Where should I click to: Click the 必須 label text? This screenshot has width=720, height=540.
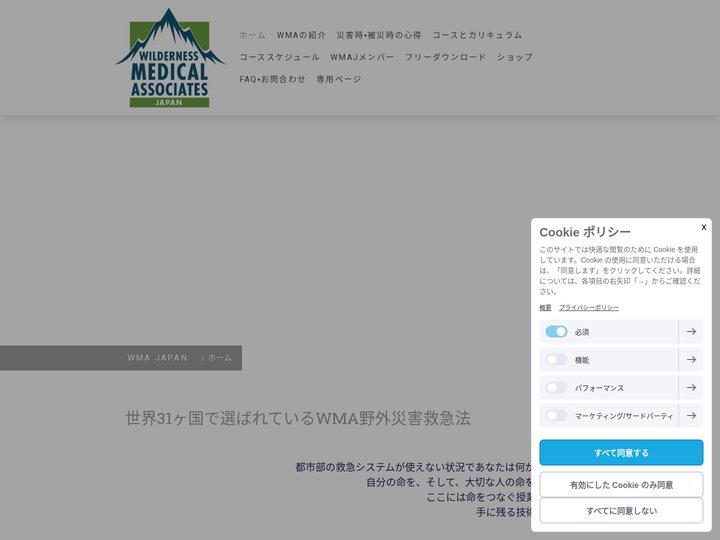[x=582, y=332]
